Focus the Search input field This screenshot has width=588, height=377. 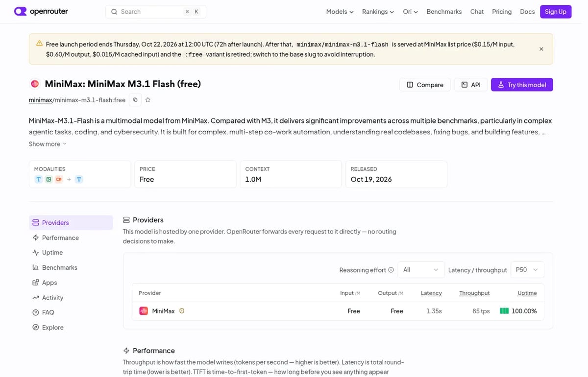pyautogui.click(x=156, y=12)
